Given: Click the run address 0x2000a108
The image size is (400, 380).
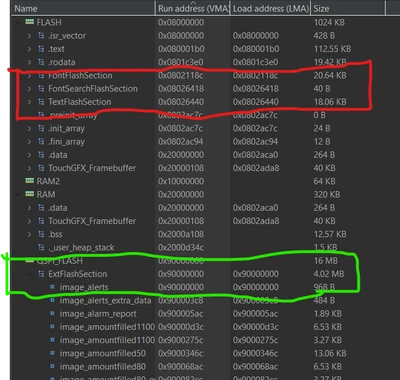Looking at the screenshot, I should point(181,234).
